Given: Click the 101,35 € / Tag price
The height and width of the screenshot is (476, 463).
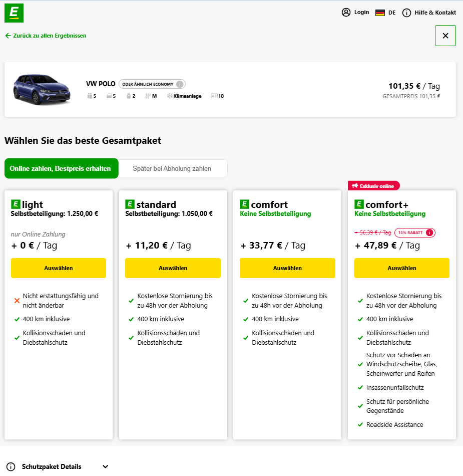Looking at the screenshot, I should click(x=414, y=86).
